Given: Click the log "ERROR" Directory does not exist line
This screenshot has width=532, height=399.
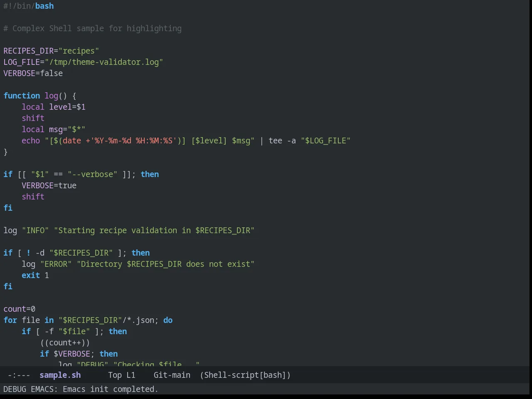Looking at the screenshot, I should tap(138, 264).
